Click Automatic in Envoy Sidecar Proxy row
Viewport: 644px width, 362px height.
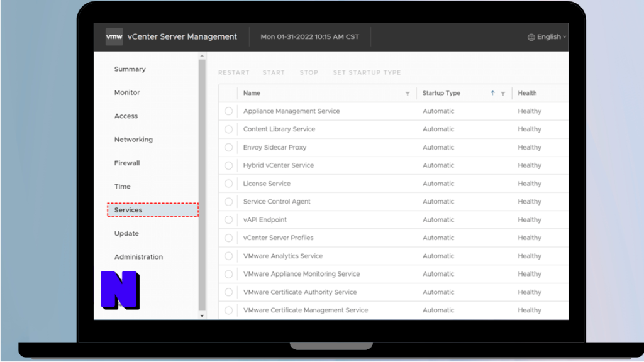pyautogui.click(x=438, y=147)
